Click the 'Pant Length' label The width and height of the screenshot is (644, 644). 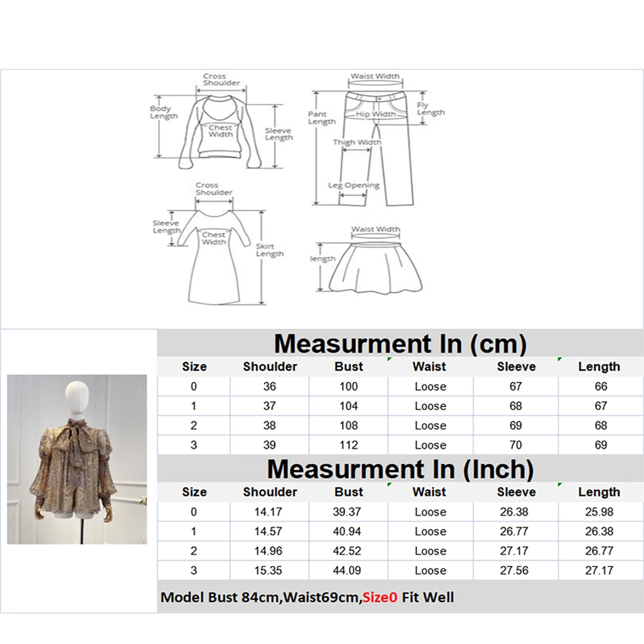point(321,118)
